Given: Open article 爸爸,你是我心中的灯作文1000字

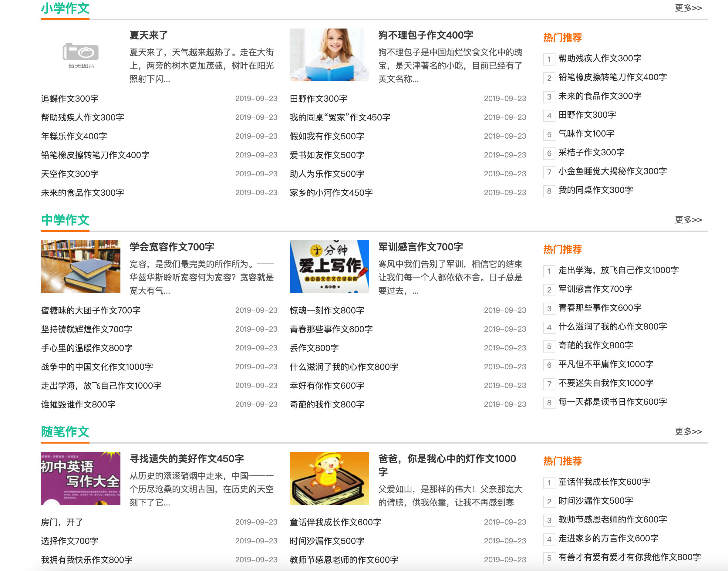Looking at the screenshot, I should click(x=447, y=465).
